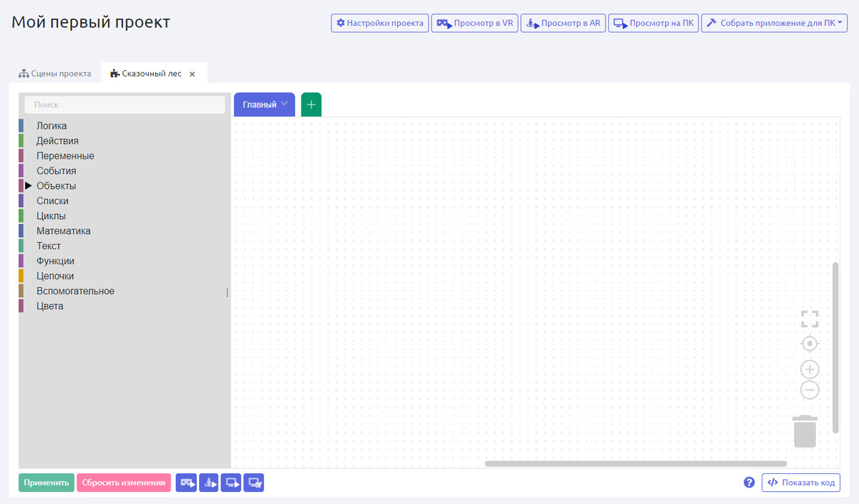Viewport: 859px width, 504px height.
Task: Open help question mark icon
Action: [x=749, y=483]
